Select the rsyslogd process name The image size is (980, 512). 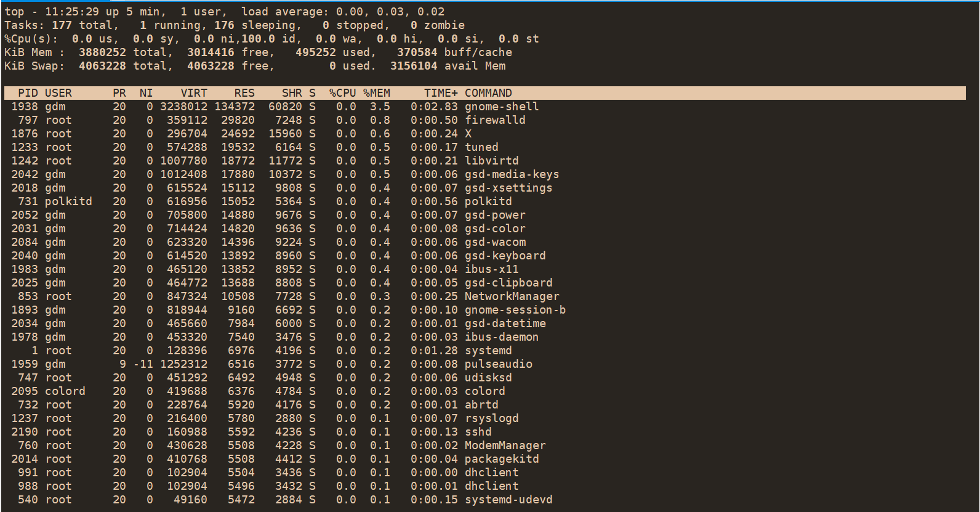(492, 418)
